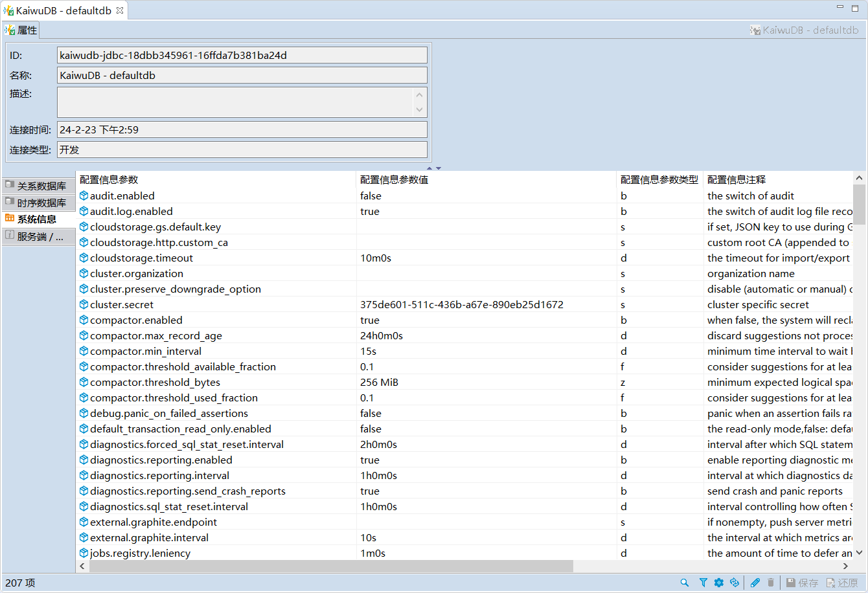The image size is (868, 593).
Task: Click the 保存 save button
Action: (802, 583)
